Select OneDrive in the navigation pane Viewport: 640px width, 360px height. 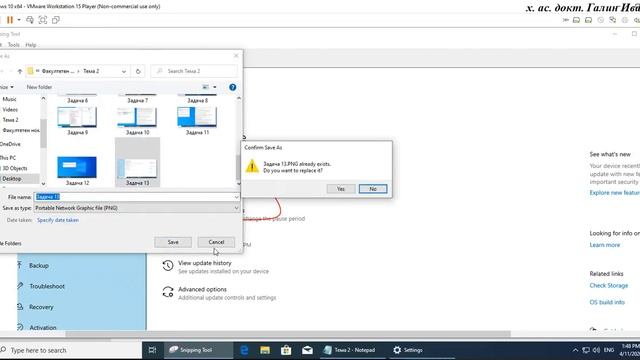click(10, 144)
